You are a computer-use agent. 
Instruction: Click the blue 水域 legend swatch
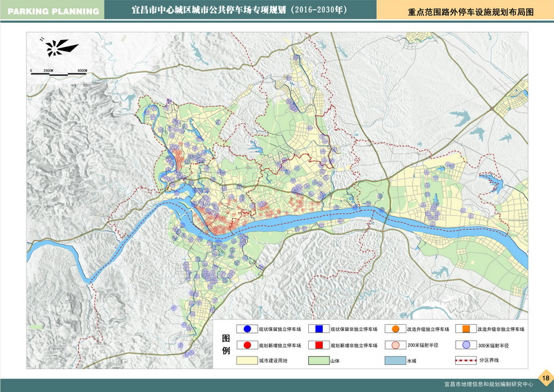[x=393, y=360]
